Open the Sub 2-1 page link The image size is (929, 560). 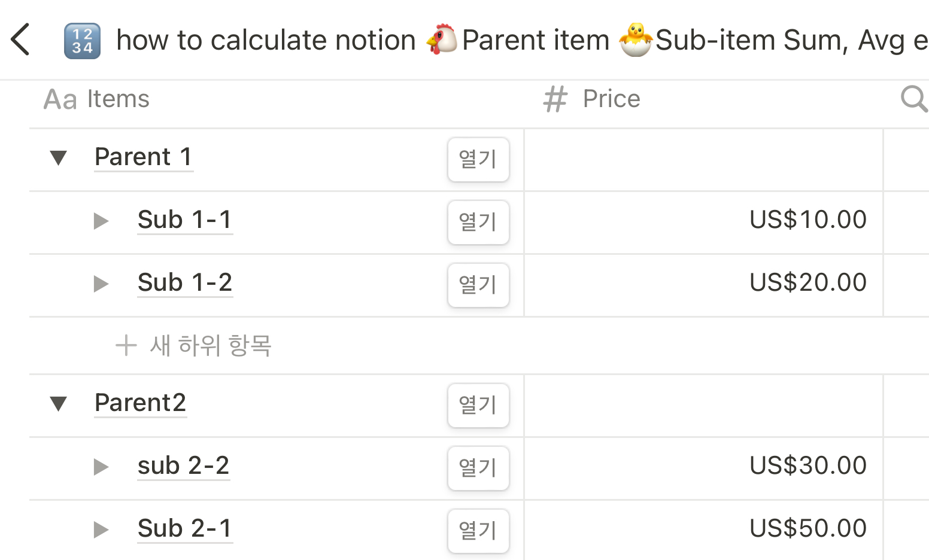pyautogui.click(x=184, y=528)
